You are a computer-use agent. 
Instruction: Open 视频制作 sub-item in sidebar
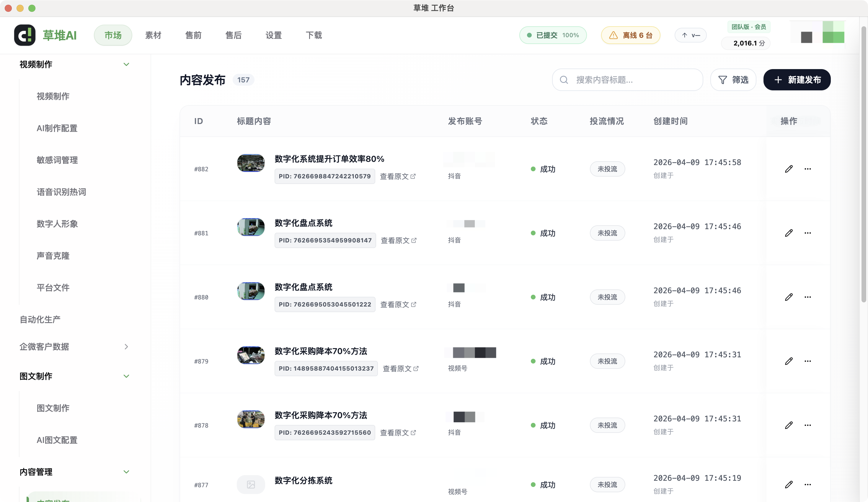53,97
